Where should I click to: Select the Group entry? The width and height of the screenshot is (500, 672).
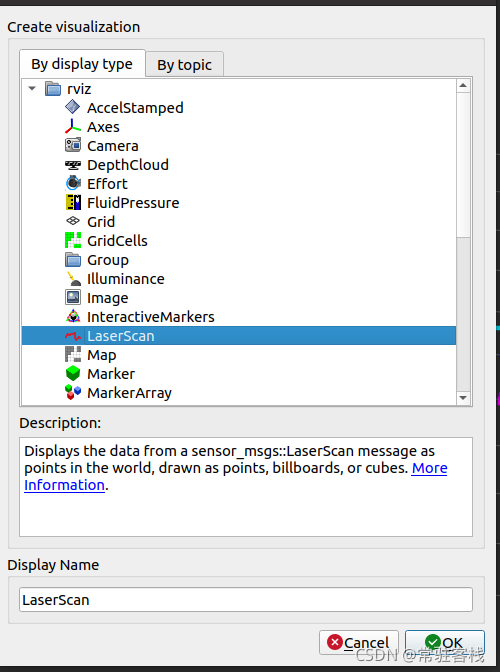pos(108,260)
